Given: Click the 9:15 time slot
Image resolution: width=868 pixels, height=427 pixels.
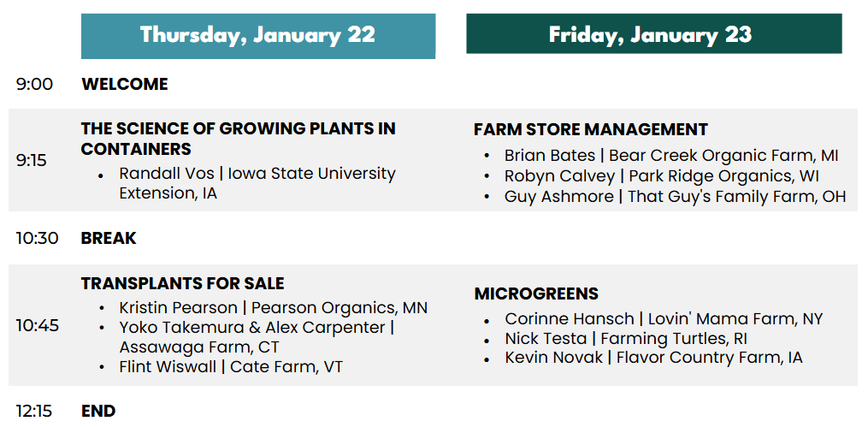Looking at the screenshot, I should click(x=32, y=161).
